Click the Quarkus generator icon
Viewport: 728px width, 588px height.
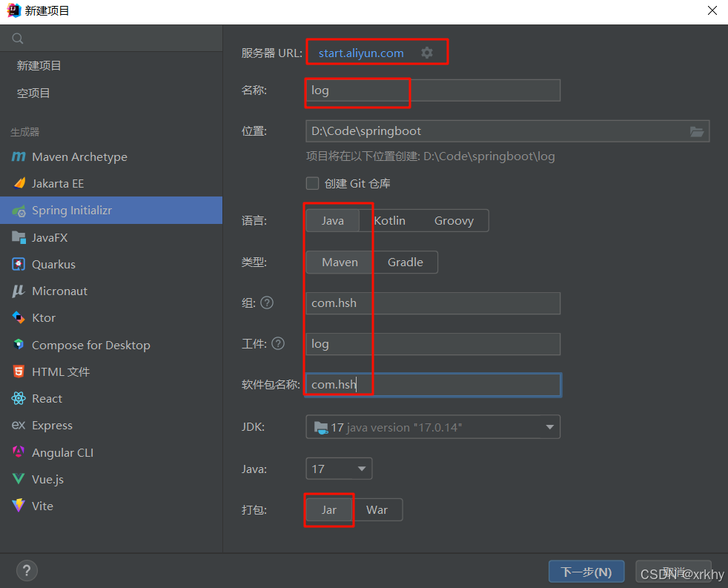coord(19,264)
